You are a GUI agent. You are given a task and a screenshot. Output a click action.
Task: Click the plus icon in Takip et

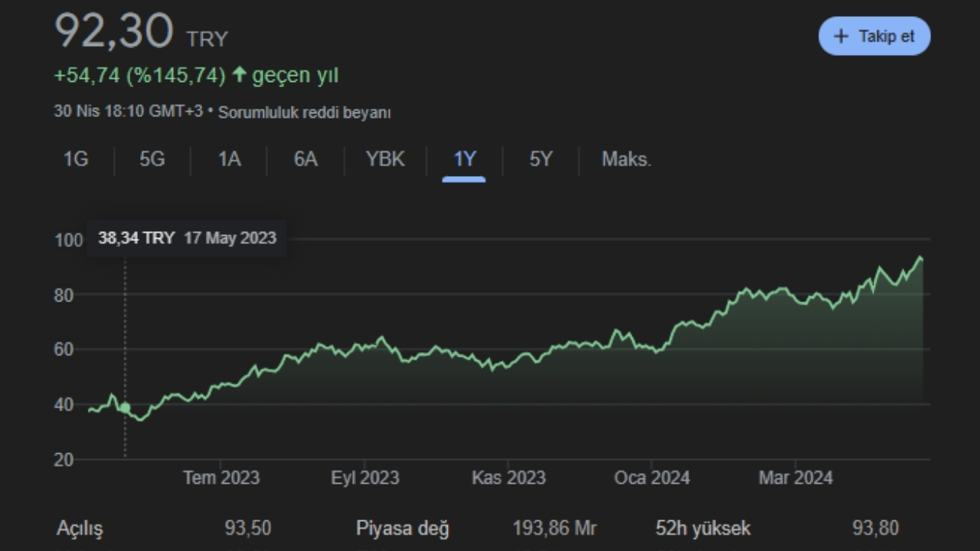coord(841,36)
